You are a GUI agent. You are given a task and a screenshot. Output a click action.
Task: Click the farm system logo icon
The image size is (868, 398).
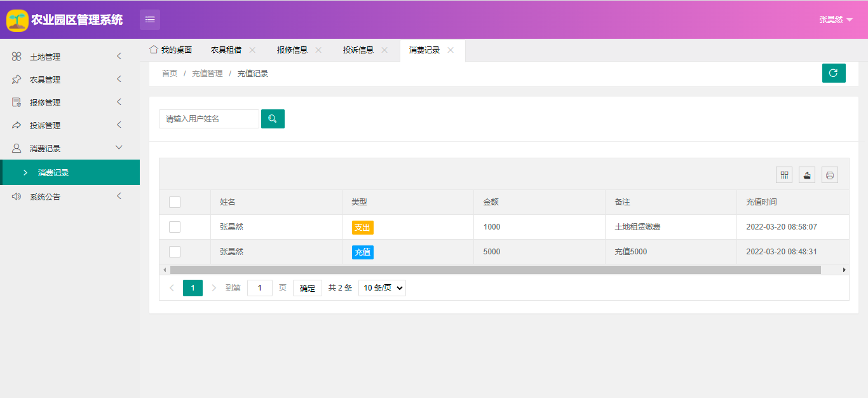(x=17, y=20)
